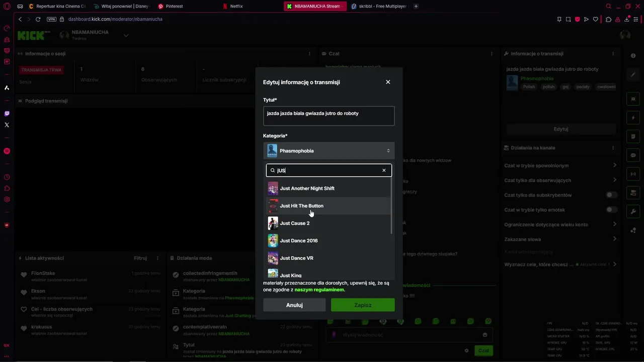Click the chat bubble icon in right rail
Image resolution: width=644 pixels, height=362 pixels.
pyautogui.click(x=633, y=155)
